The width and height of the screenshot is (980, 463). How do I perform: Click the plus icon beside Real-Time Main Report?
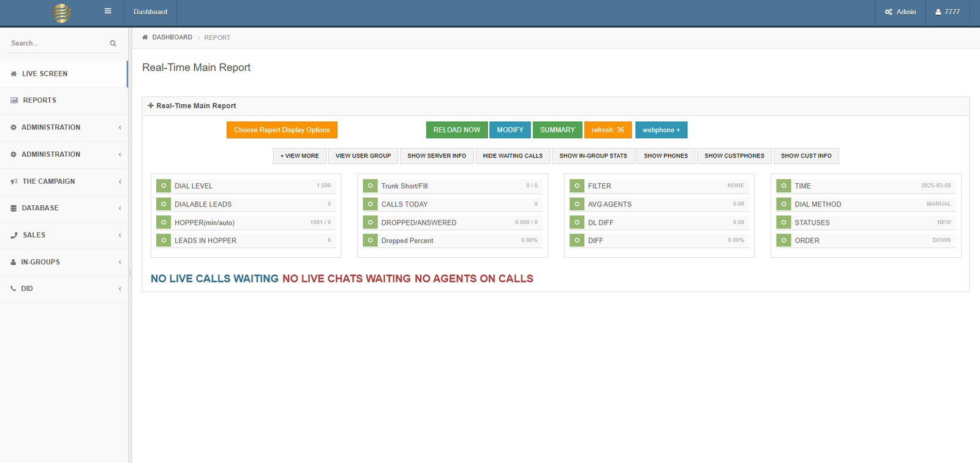(151, 105)
